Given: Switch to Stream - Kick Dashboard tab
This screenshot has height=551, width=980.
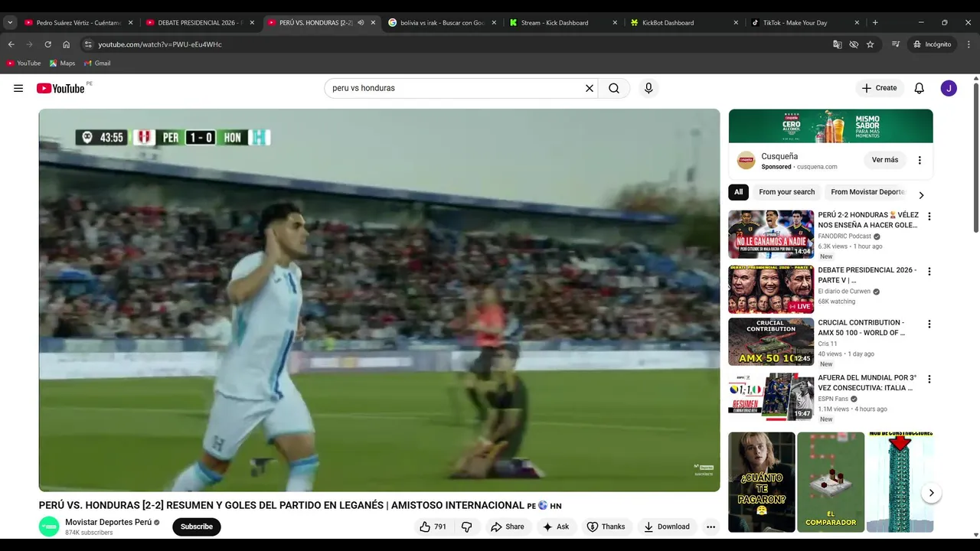Looking at the screenshot, I should pos(563,23).
